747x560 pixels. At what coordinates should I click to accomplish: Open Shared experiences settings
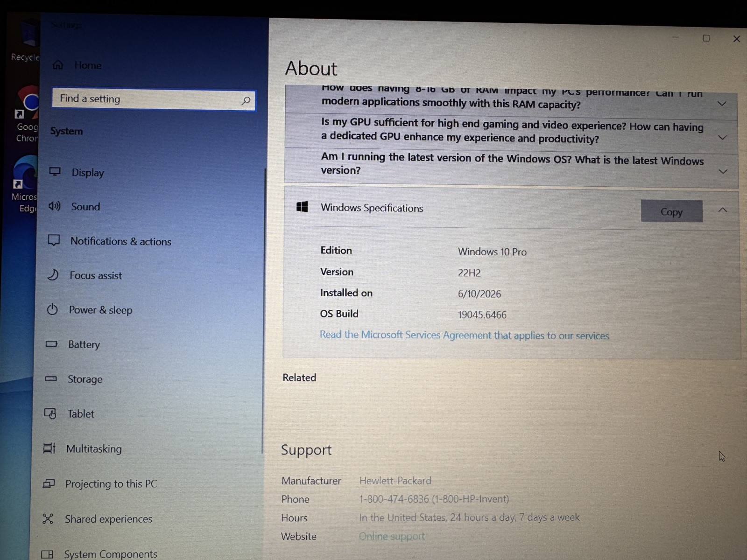pos(108,519)
